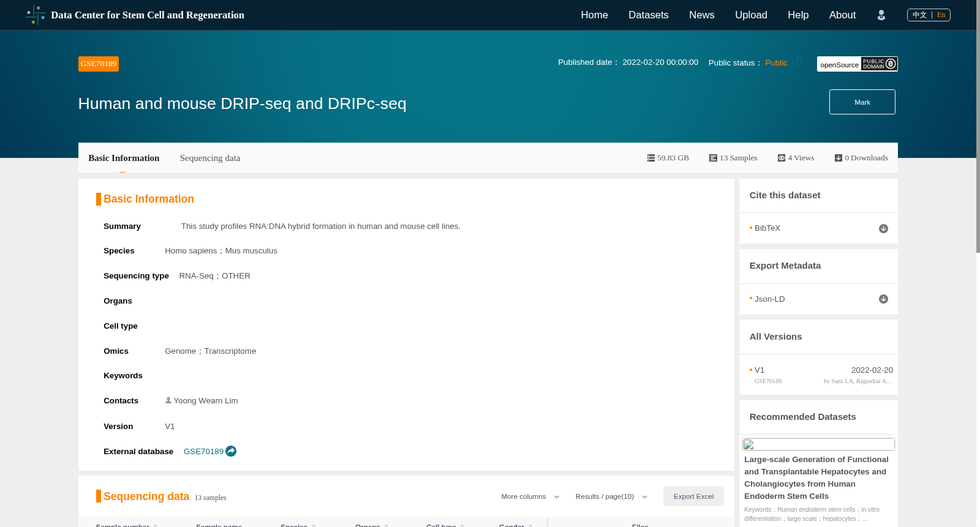Click the Version value V1 in Basic Information
Screen dimensions: 980x527
170,427
